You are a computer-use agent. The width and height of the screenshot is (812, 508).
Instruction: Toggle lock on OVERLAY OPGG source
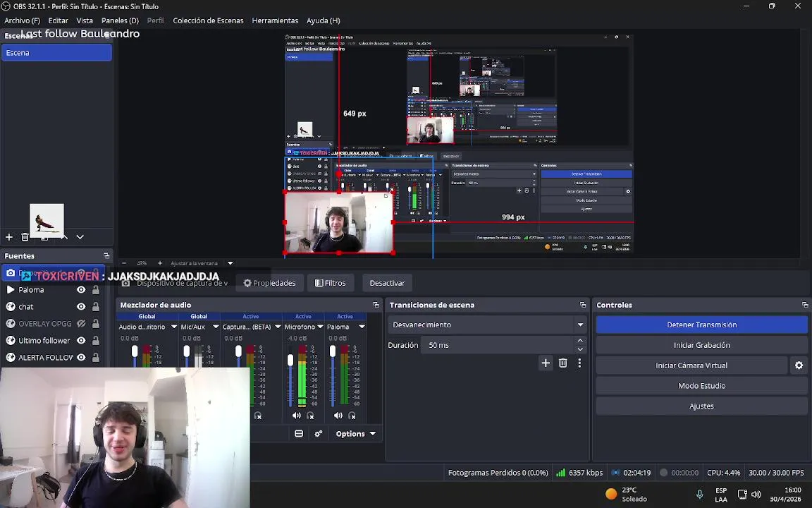coord(96,323)
